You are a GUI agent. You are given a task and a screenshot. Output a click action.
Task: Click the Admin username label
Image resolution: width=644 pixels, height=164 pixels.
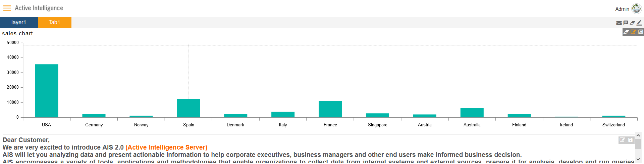tap(622, 9)
